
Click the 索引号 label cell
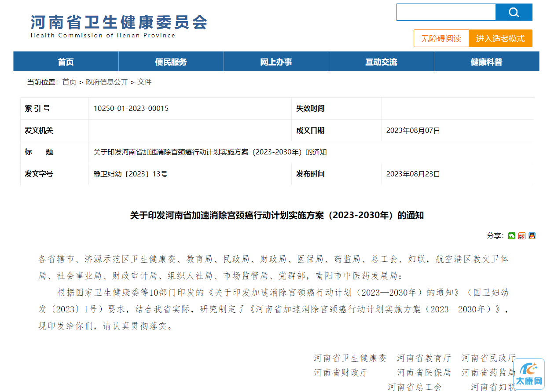[x=55, y=108]
